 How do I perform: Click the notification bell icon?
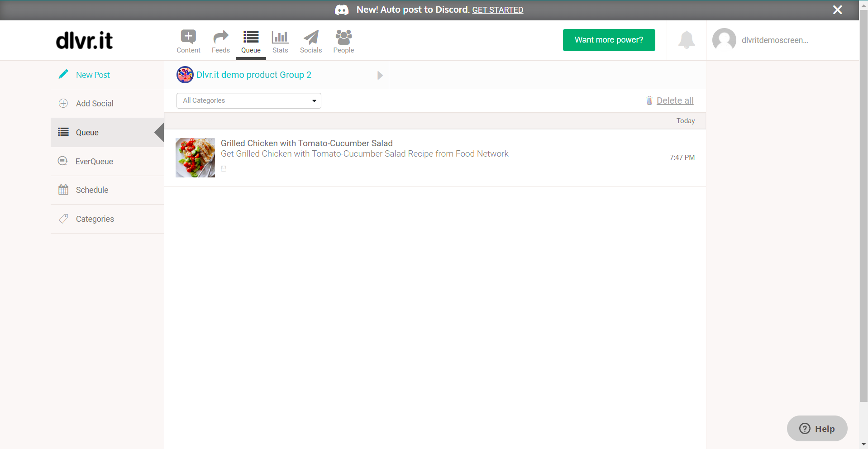pos(687,40)
